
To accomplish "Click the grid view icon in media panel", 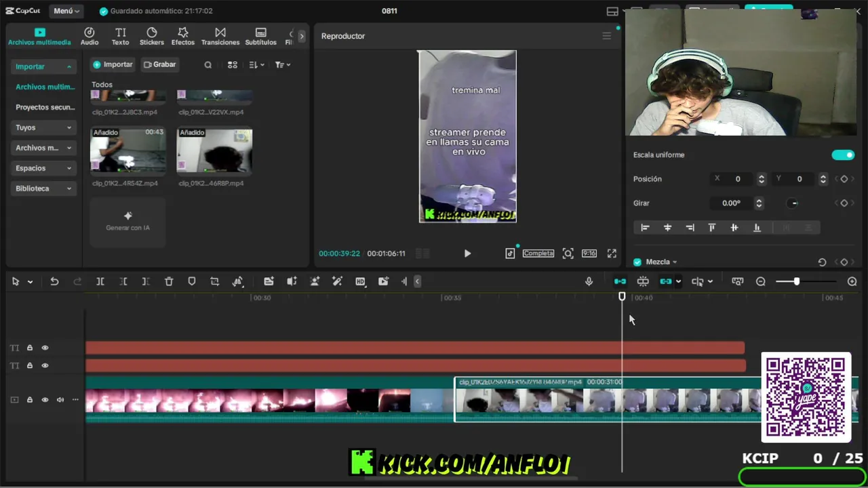I will click(233, 65).
